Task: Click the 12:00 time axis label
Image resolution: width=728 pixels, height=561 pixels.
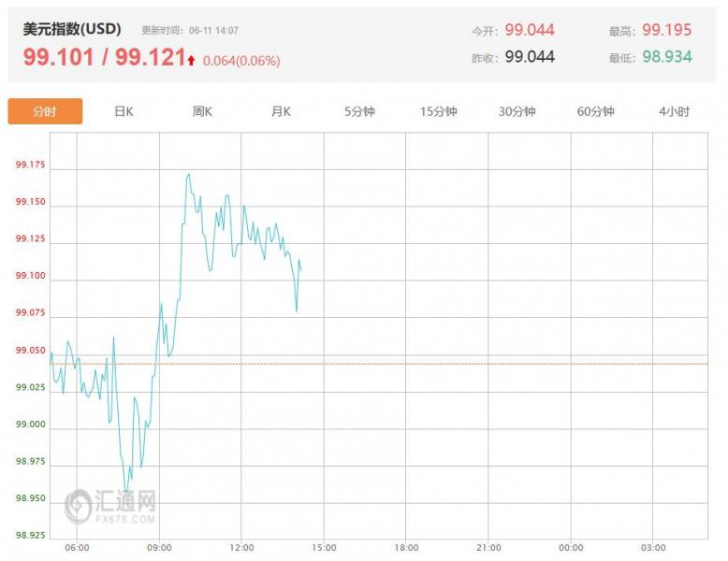Action: point(241,548)
